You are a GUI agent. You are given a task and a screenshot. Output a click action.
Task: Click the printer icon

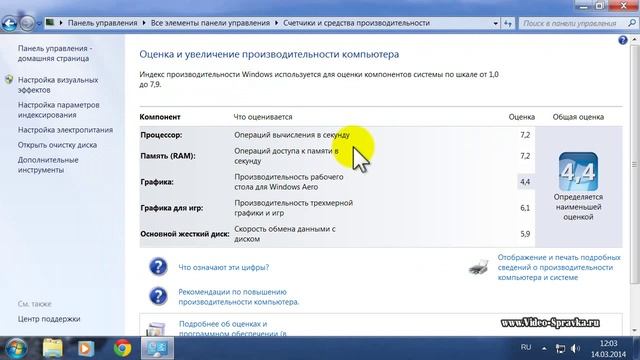click(478, 267)
